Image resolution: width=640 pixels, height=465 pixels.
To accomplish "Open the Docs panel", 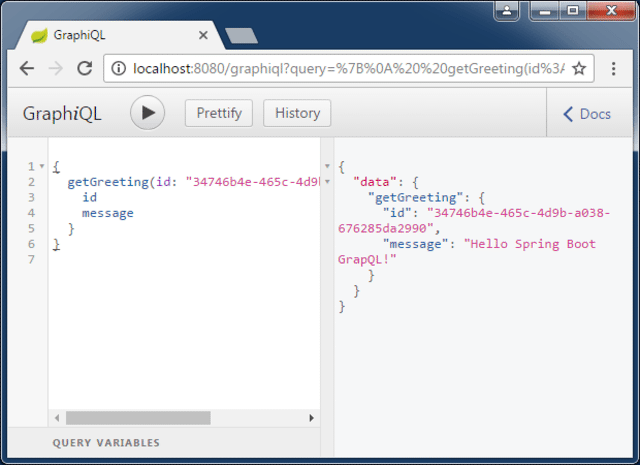I will [587, 114].
